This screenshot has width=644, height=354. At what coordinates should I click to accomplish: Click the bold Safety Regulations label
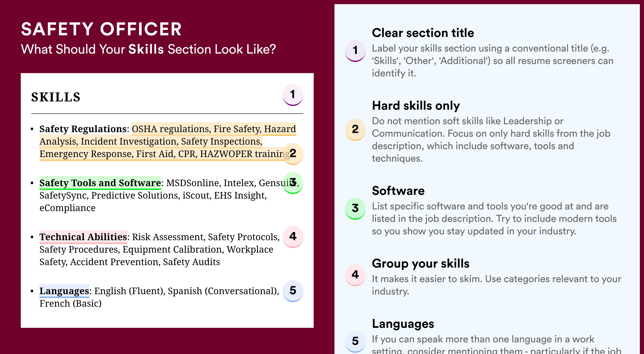(83, 129)
